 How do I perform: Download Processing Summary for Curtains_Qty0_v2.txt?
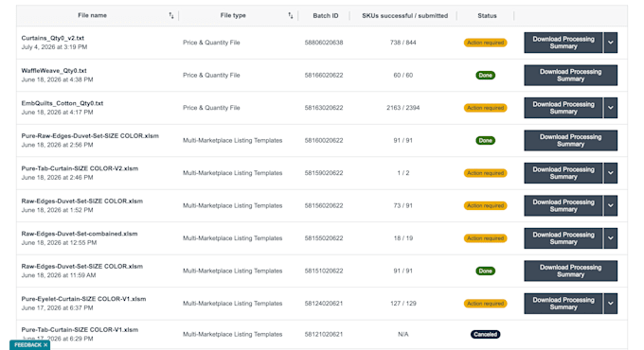click(x=563, y=43)
